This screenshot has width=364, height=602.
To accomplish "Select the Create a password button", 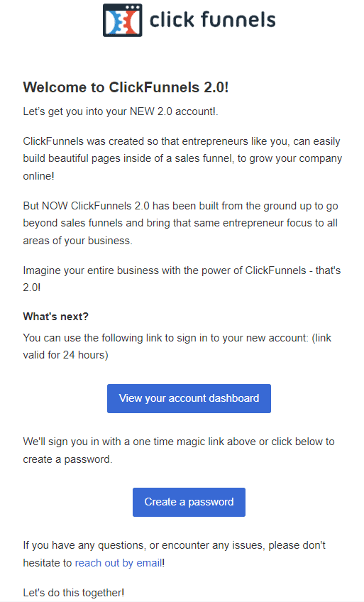I will (189, 502).
